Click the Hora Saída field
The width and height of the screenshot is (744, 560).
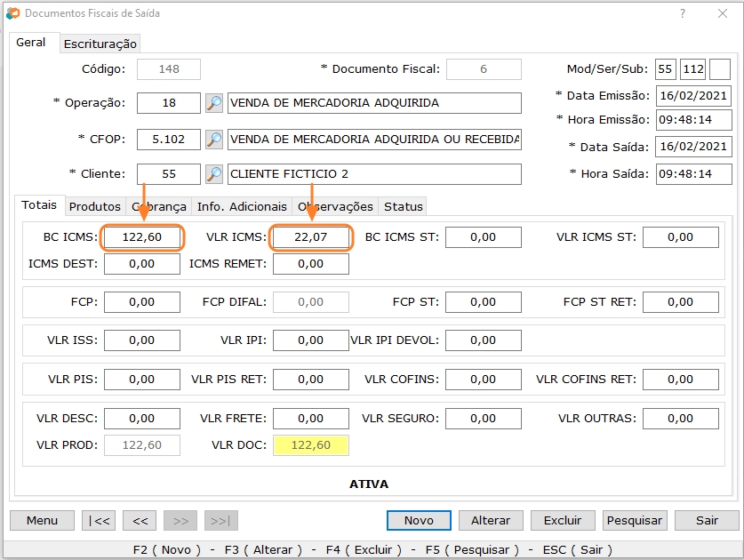[693, 174]
